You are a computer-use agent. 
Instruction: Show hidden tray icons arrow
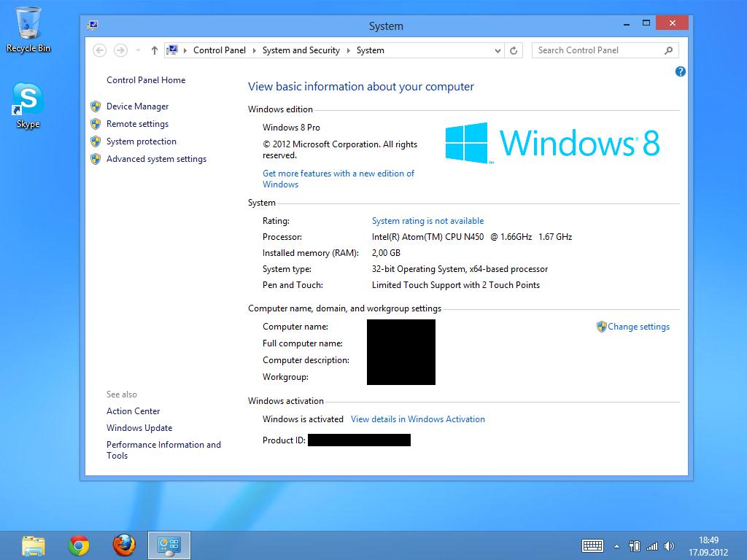point(617,546)
